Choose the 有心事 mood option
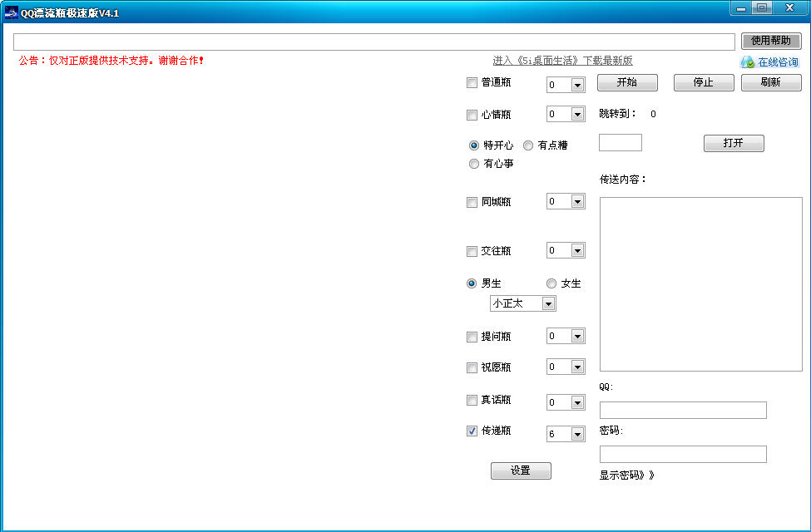This screenshot has width=811, height=532. 474,164
